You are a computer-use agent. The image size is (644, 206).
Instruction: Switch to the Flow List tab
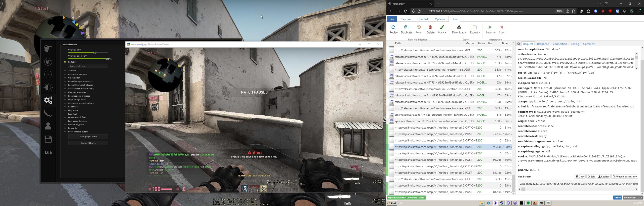coord(423,19)
